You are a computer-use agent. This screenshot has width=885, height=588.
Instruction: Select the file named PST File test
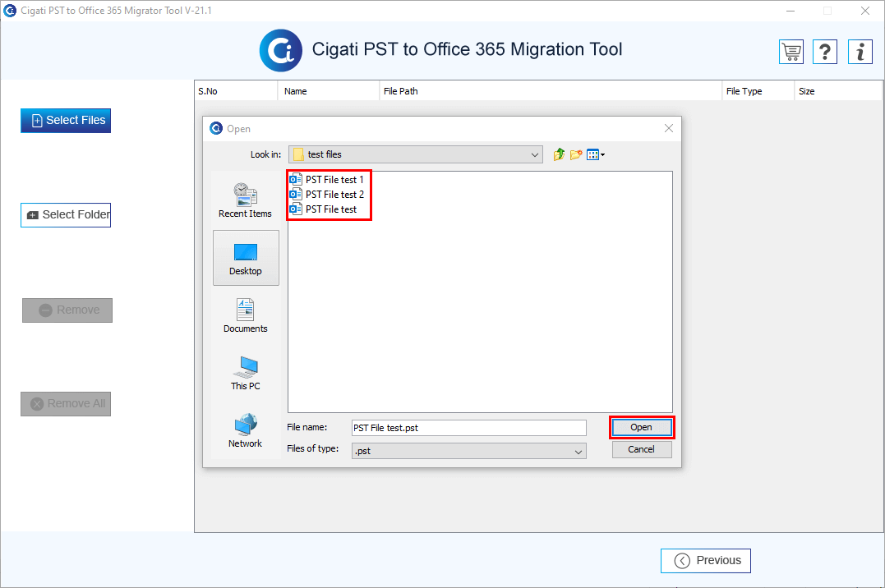point(324,209)
